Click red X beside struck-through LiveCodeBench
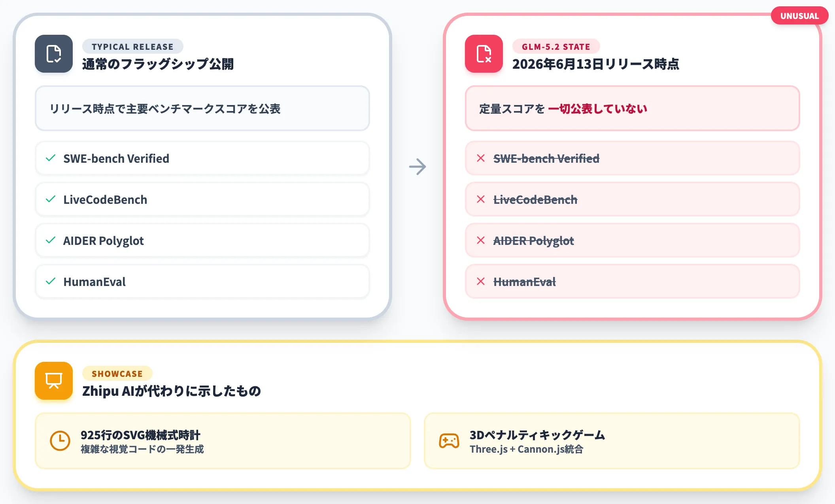Screen dimensions: 835x504 click(x=481, y=199)
